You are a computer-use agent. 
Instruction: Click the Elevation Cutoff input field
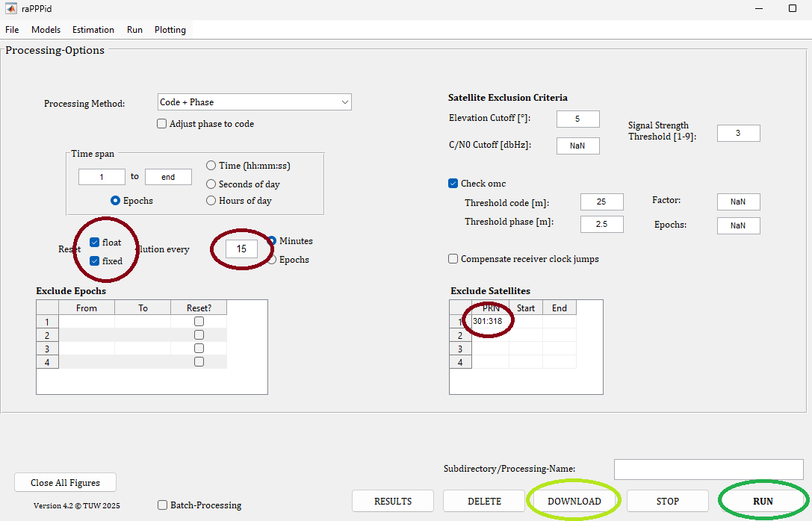577,119
